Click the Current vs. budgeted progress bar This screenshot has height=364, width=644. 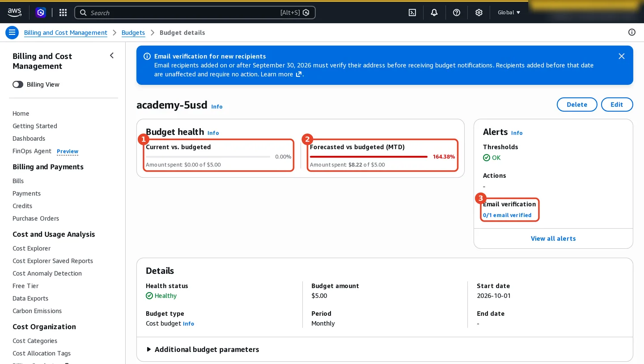point(208,157)
